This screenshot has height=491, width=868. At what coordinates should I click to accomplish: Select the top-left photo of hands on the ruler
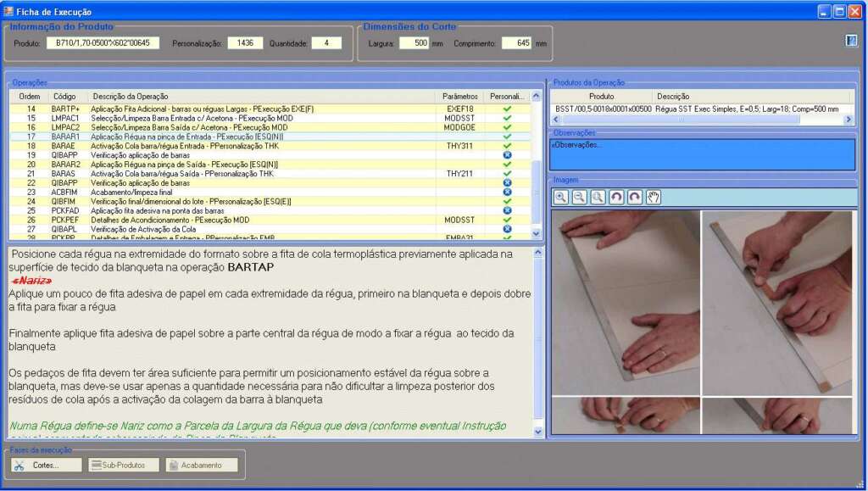pos(626,303)
